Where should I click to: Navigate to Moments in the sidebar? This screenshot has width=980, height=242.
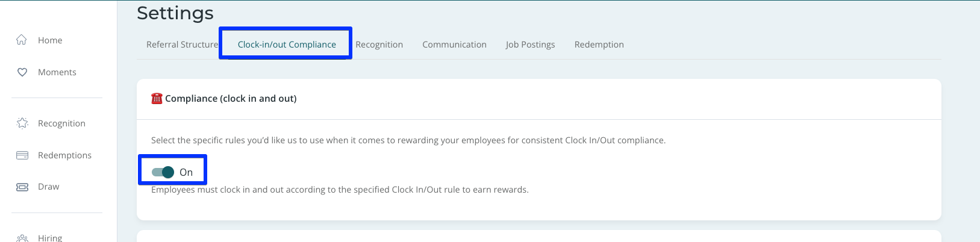(57, 72)
